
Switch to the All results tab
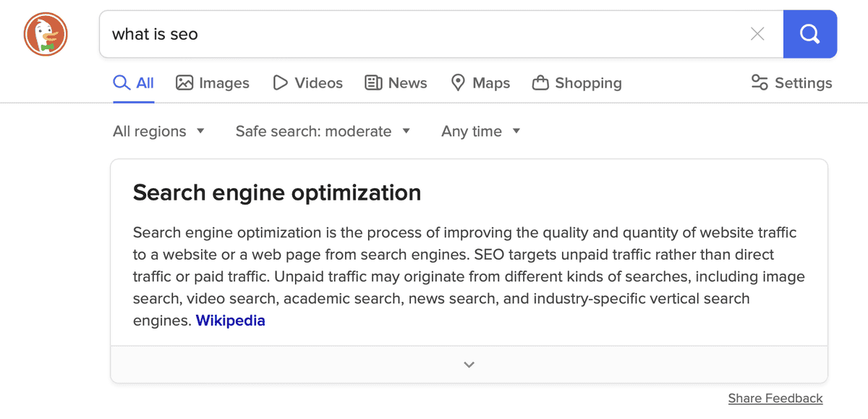pos(134,83)
